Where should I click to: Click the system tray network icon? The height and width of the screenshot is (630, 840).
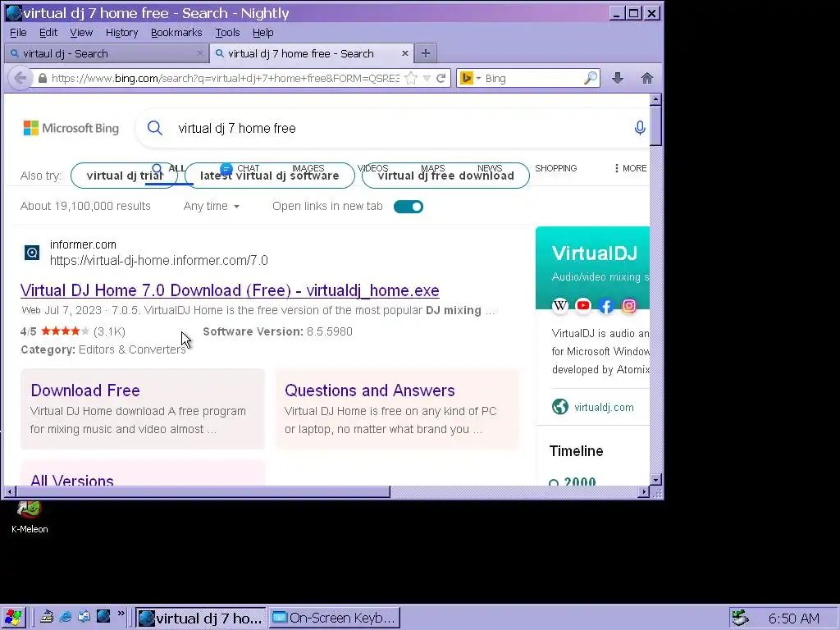(741, 618)
